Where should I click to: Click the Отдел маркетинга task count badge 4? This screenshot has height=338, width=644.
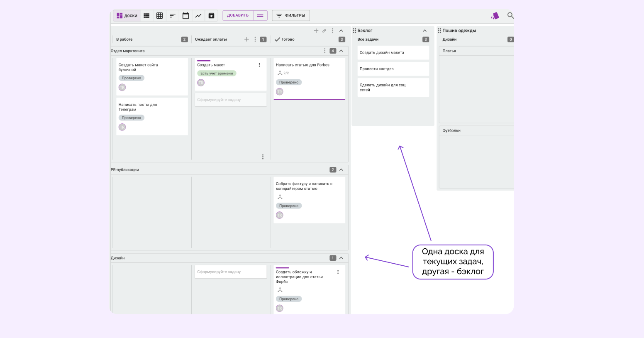(x=333, y=51)
